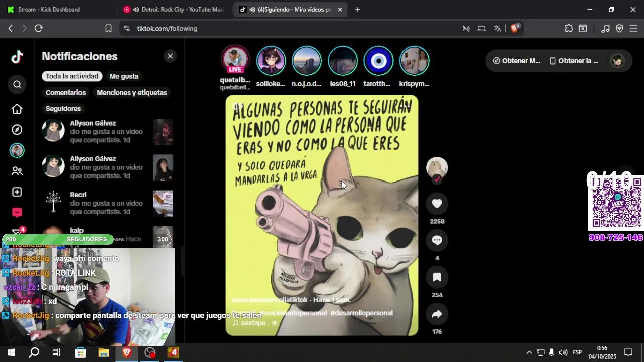Open tarotth story avatar
The image size is (644, 362).
coord(378,61)
